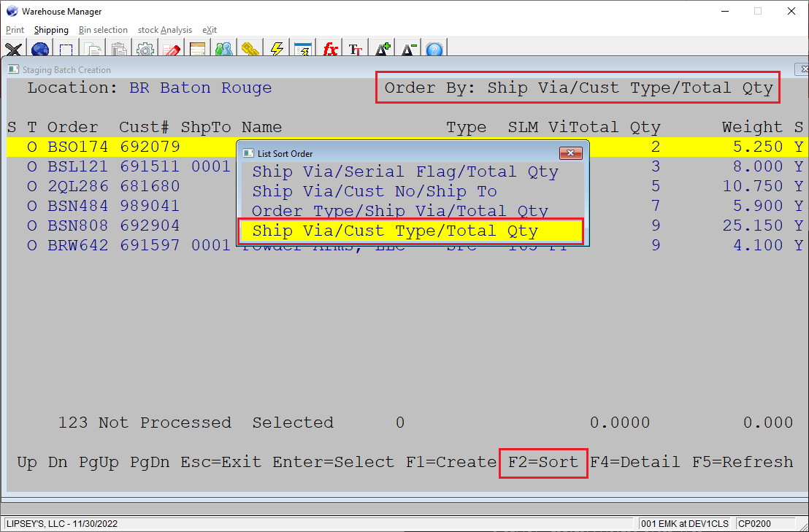Screen dimensions: 809x532
Task: Open the Shipping menu
Action: (51, 30)
